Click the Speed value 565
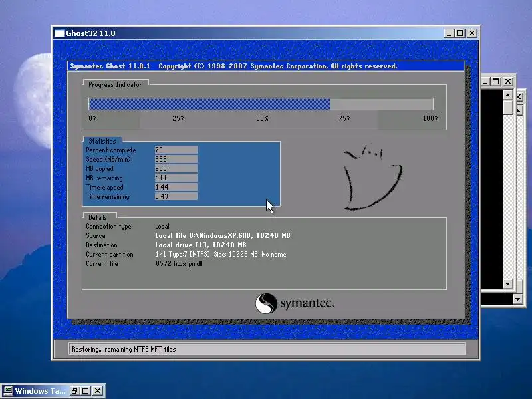 [176, 159]
